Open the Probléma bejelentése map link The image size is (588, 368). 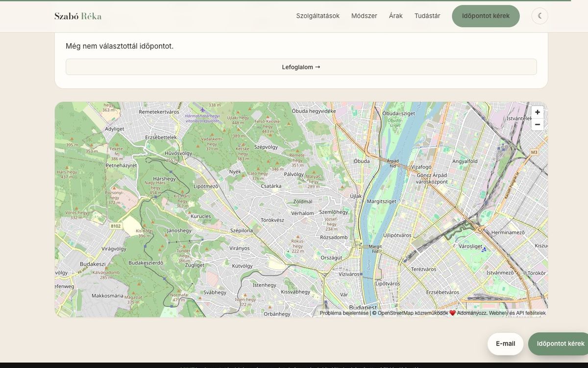(344, 313)
